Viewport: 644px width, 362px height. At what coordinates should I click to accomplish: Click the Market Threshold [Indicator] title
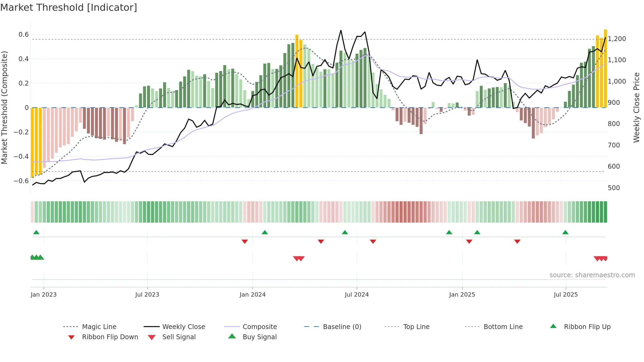[69, 8]
